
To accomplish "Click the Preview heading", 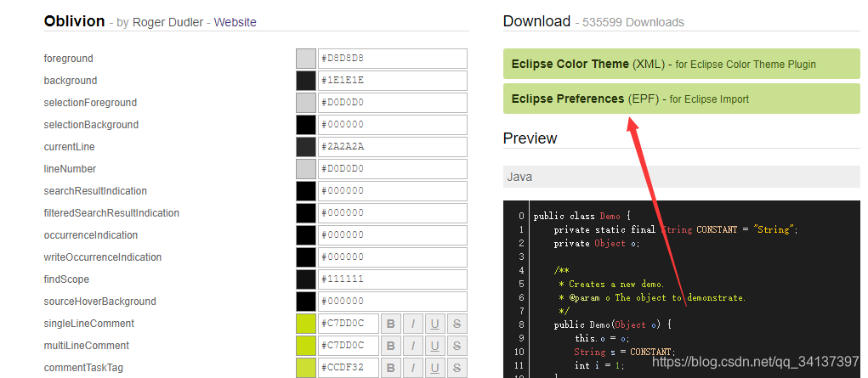I will 530,138.
